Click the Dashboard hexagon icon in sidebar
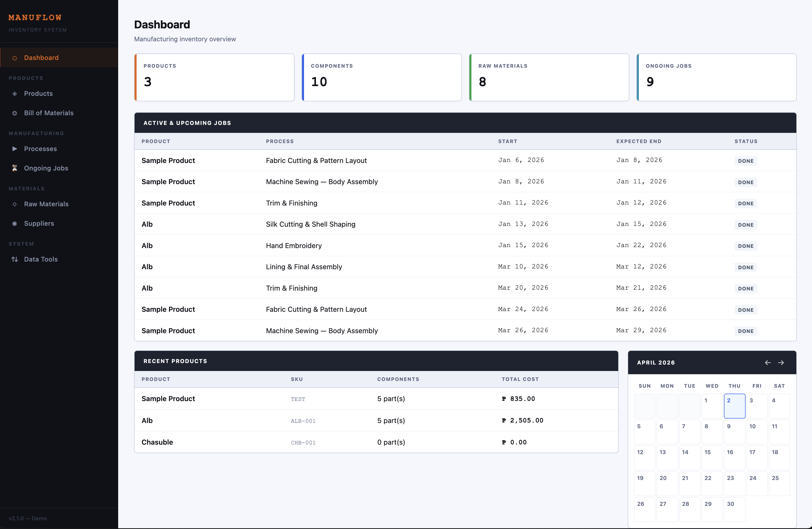This screenshot has height=529, width=812. pyautogui.click(x=15, y=58)
